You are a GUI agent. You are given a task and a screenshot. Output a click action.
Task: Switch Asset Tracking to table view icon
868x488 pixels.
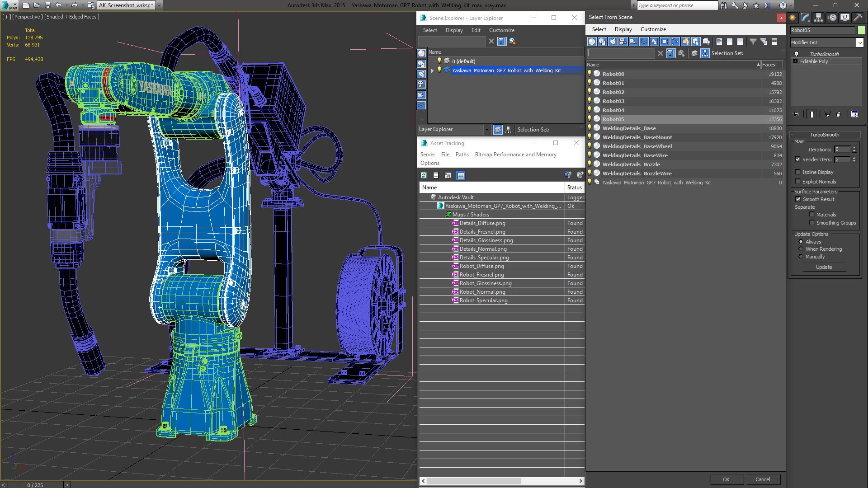[460, 175]
